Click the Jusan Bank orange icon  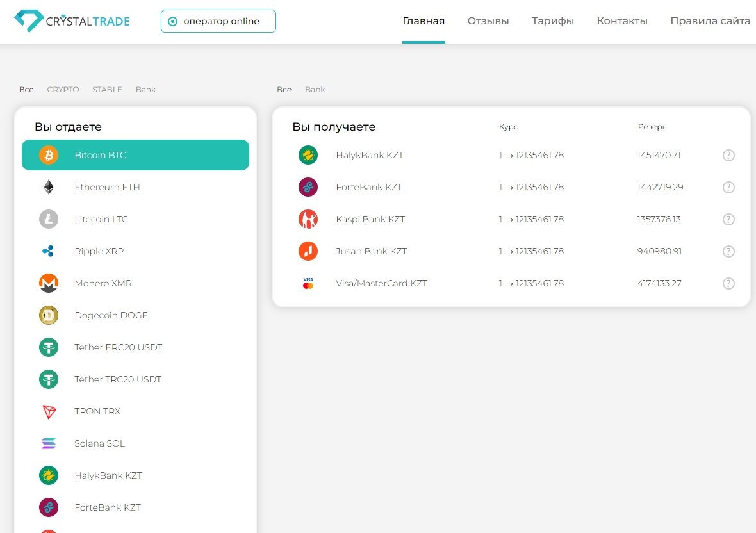click(x=308, y=251)
